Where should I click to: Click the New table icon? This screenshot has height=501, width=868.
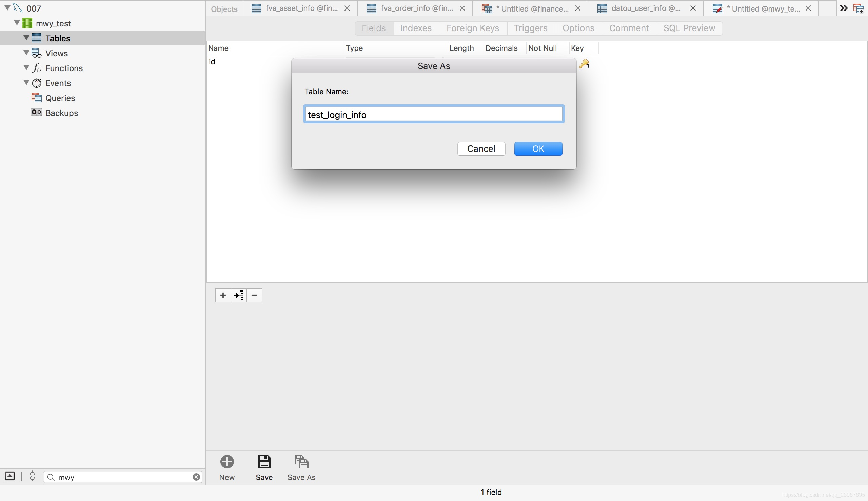pos(227,462)
